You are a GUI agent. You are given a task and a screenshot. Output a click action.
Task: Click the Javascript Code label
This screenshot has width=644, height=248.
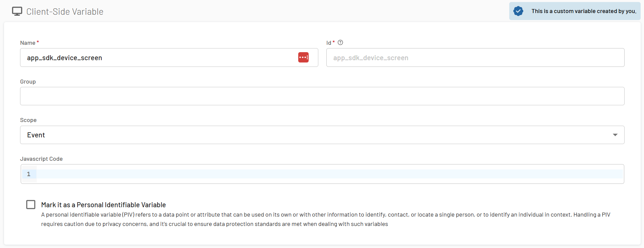(x=41, y=159)
